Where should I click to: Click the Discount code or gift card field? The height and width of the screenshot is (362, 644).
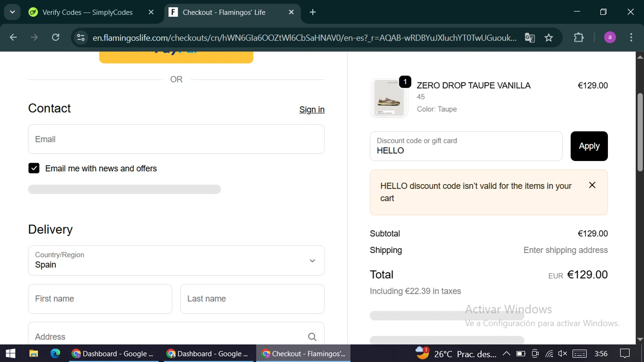coord(466,146)
